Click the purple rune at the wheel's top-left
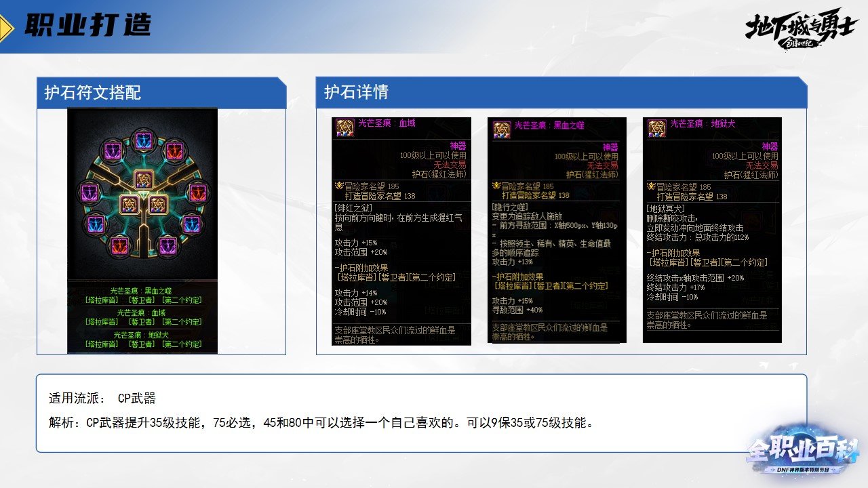Image resolution: width=868 pixels, height=488 pixels. pyautogui.click(x=112, y=150)
